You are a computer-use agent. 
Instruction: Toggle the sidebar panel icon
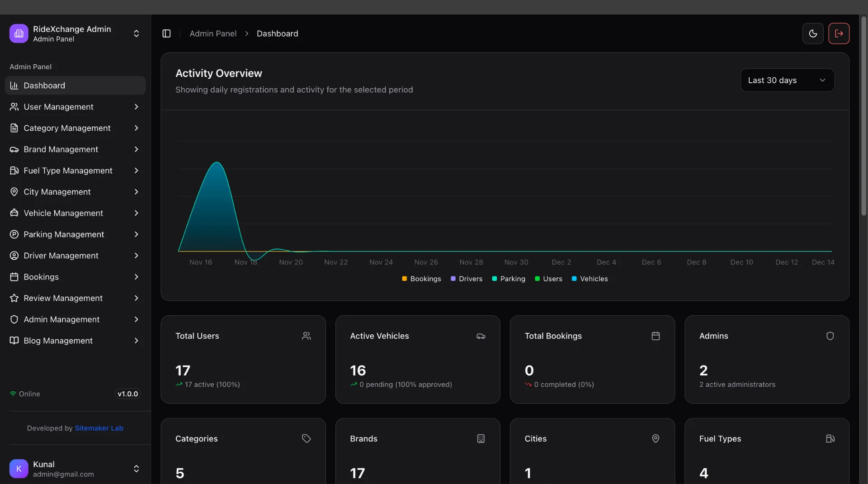tap(166, 33)
